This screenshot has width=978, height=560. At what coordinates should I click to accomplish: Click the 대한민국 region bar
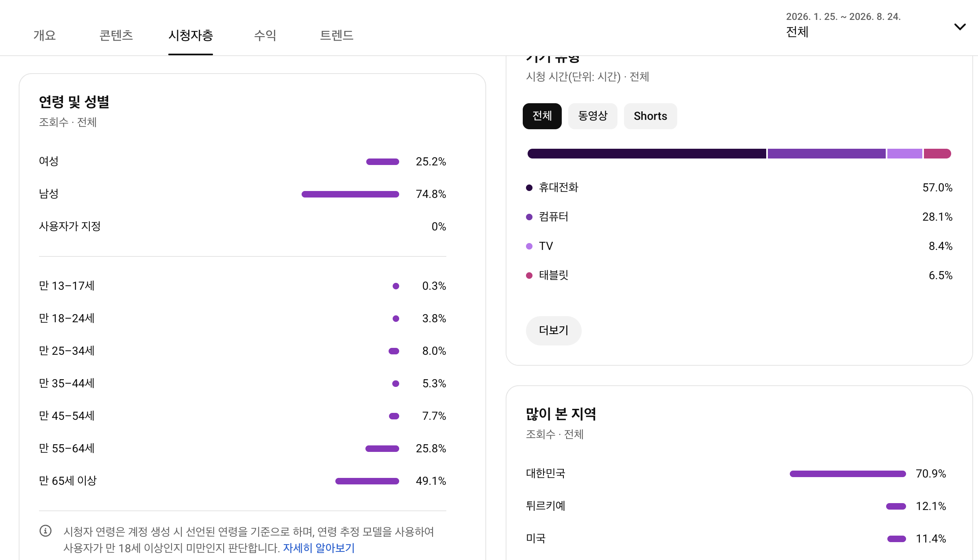click(x=848, y=474)
